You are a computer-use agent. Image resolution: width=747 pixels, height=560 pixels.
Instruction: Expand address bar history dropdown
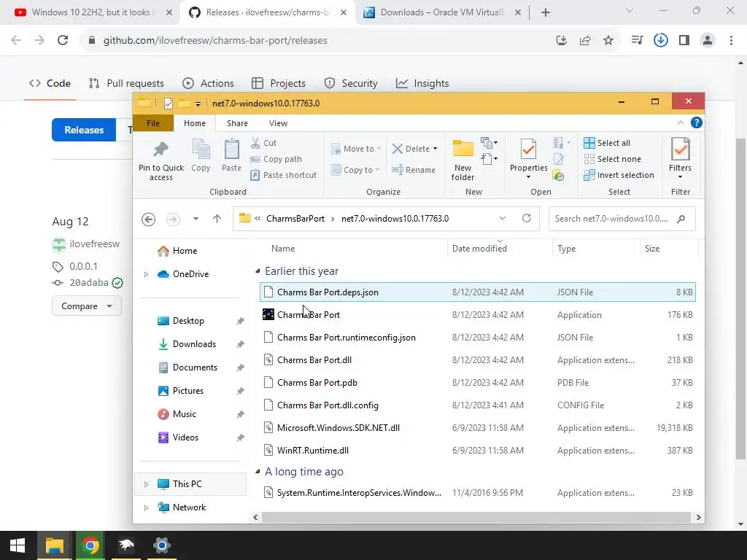(x=502, y=218)
